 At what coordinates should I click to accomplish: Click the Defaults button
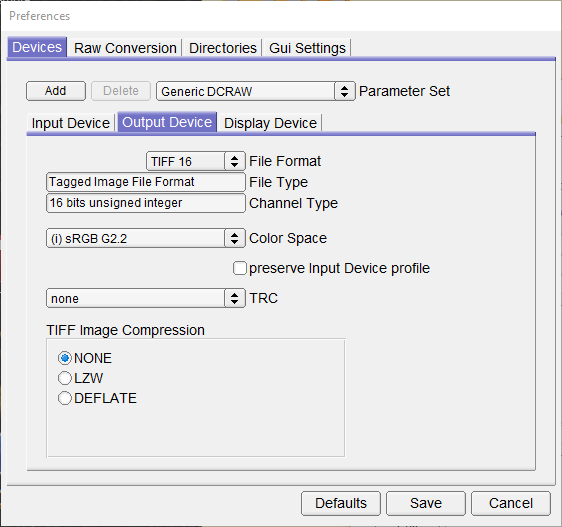click(341, 503)
